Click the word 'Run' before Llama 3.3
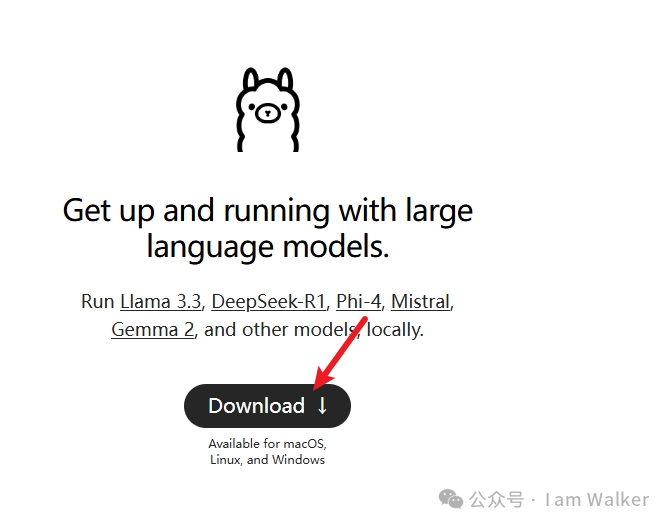The height and width of the screenshot is (526, 669). pos(98,302)
